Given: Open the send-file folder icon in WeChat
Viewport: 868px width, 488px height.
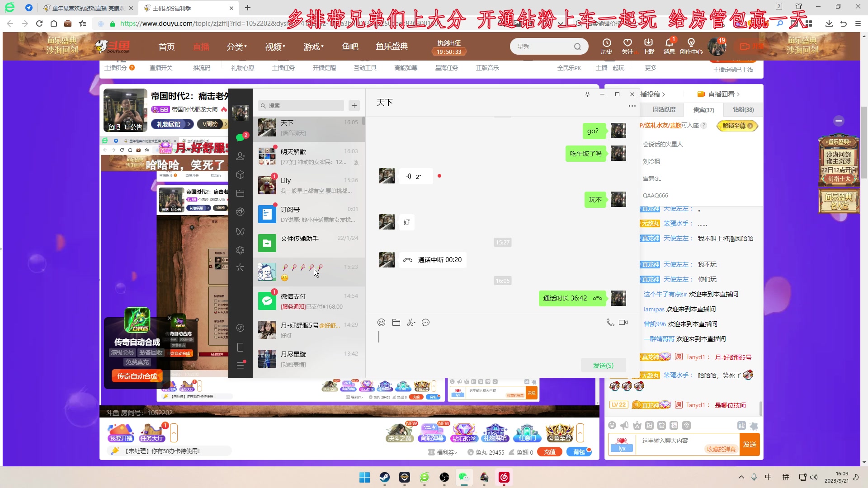Looking at the screenshot, I should coord(396,322).
